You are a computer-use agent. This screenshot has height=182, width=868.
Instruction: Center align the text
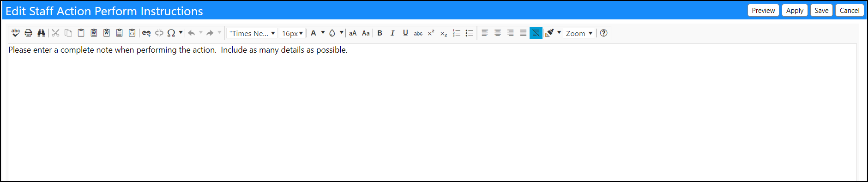point(498,33)
